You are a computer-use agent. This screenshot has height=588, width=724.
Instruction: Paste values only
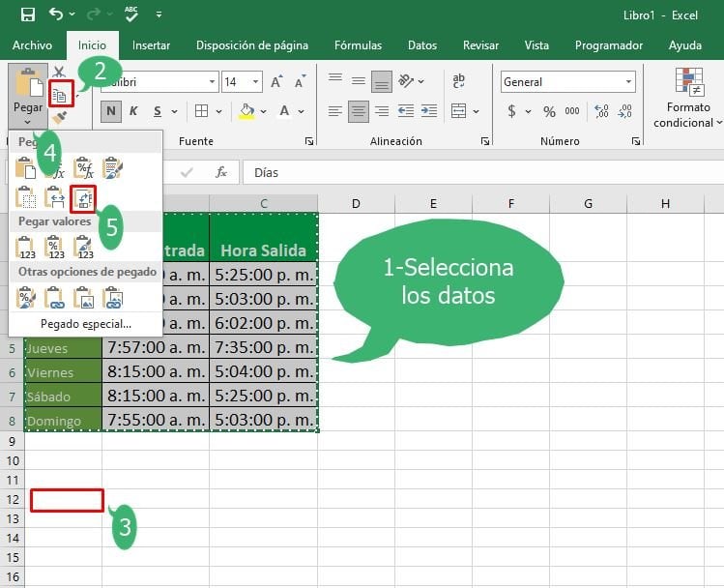pyautogui.click(x=25, y=248)
